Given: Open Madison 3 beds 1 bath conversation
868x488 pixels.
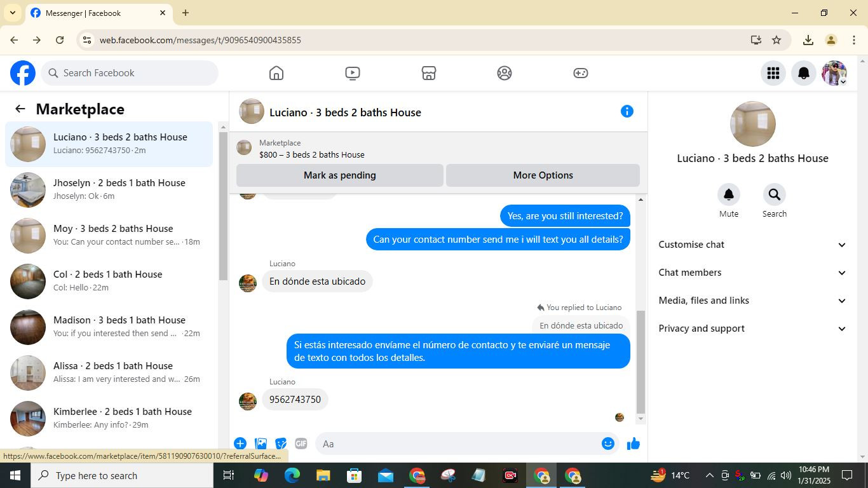Looking at the screenshot, I should [109, 327].
